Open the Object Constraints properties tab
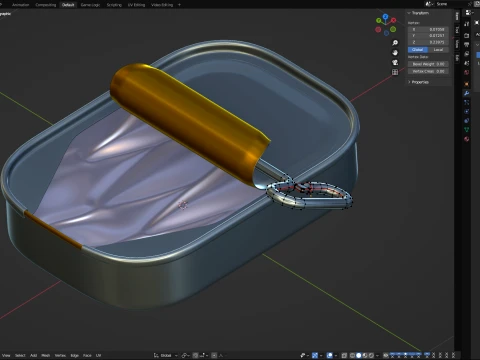Viewport: 480px width, 360px height. [x=467, y=121]
